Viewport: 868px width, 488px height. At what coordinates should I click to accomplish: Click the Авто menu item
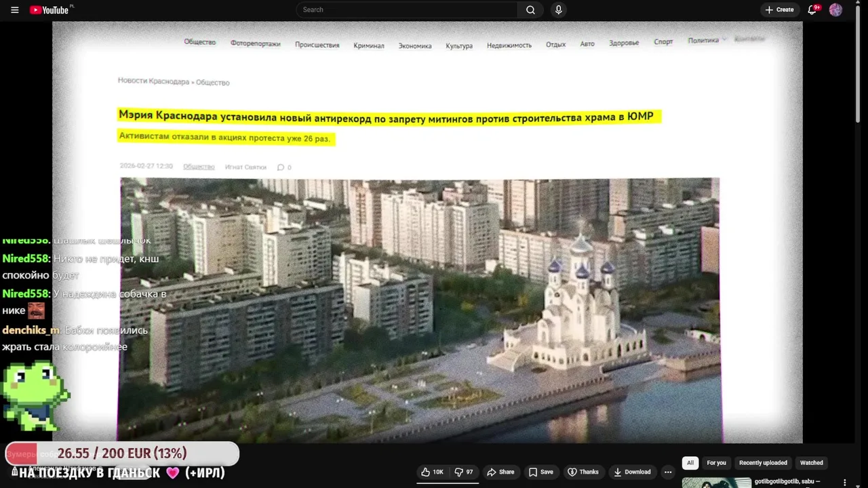[x=587, y=44]
